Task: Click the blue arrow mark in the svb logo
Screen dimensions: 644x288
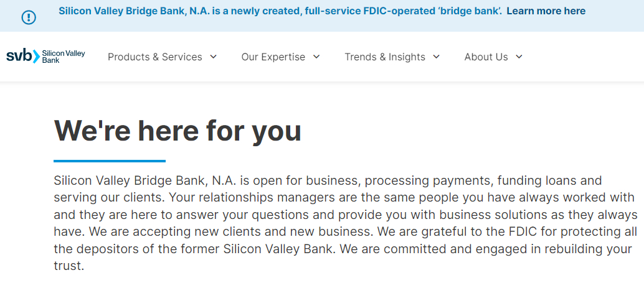Action: [x=37, y=57]
